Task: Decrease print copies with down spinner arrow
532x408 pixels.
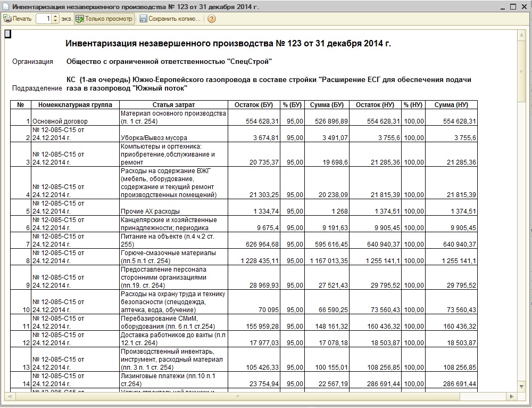Action: [x=56, y=21]
